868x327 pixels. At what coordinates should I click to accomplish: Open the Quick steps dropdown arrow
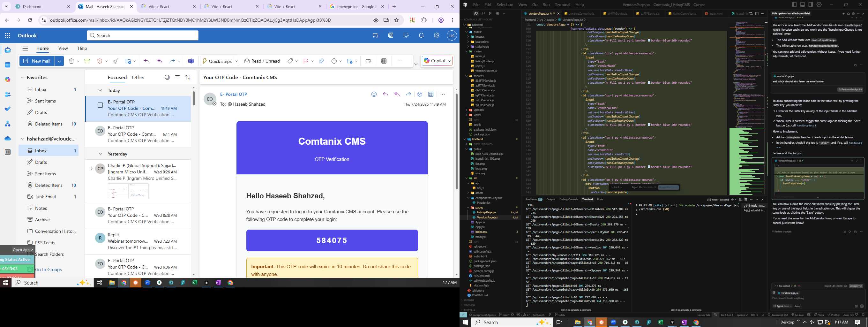tap(236, 61)
